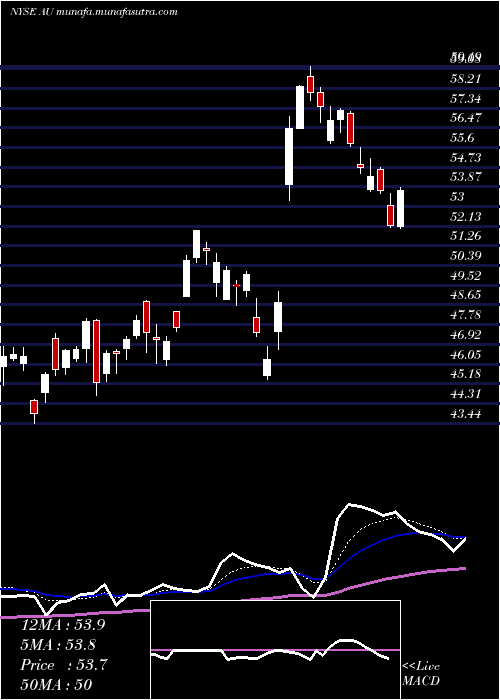The image size is (500, 700).
Task: Click the MACD inset chart panel
Action: pos(275,650)
